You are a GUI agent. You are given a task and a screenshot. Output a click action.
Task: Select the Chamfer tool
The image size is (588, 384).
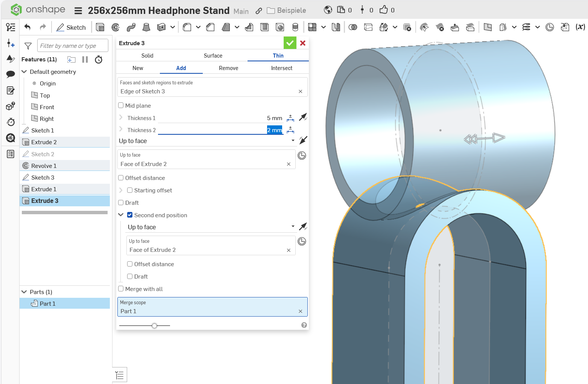[211, 27]
